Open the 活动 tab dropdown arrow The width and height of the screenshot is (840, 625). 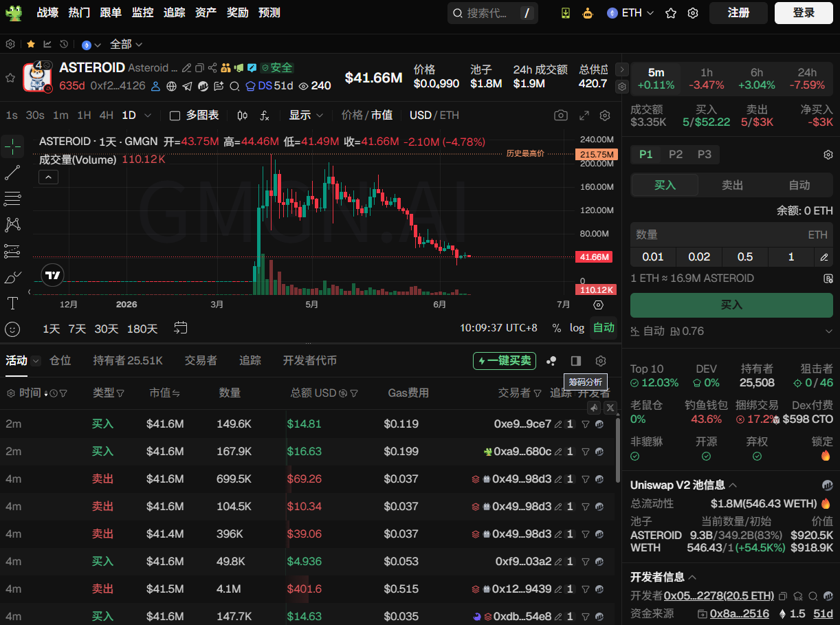point(36,361)
